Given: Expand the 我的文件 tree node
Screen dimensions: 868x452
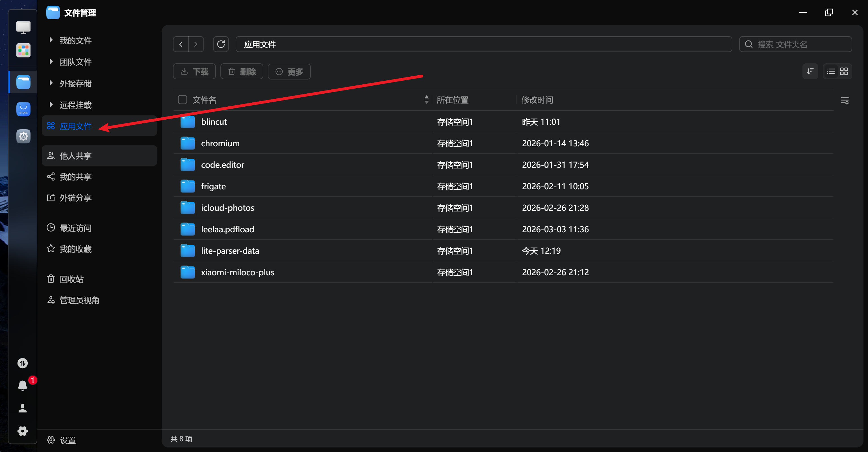Looking at the screenshot, I should coord(51,40).
